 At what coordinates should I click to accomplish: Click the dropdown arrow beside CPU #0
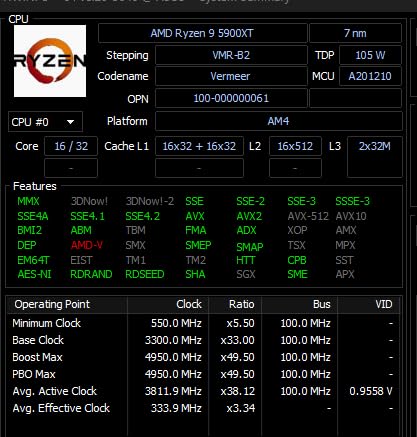[x=70, y=122]
